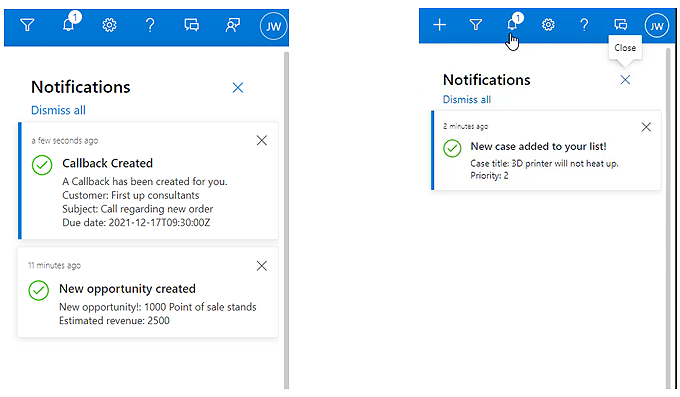Open the settings gear in left header
This screenshot has width=680, height=397.
[109, 25]
